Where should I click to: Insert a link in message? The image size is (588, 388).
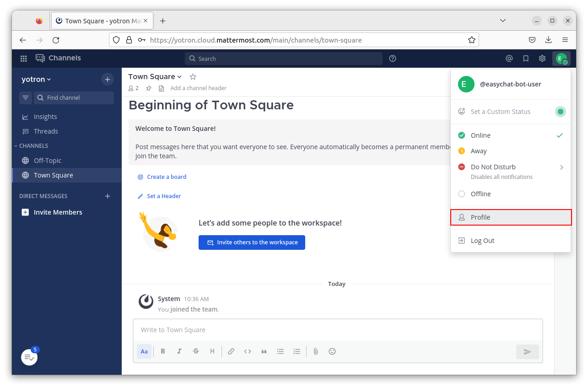(231, 351)
